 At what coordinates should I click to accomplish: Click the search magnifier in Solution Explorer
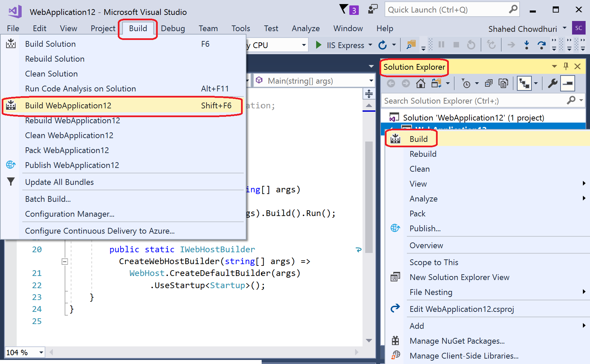[x=571, y=100]
